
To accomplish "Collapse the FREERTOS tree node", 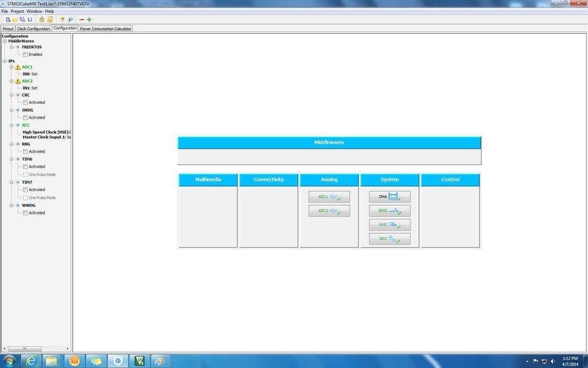I will pos(12,47).
